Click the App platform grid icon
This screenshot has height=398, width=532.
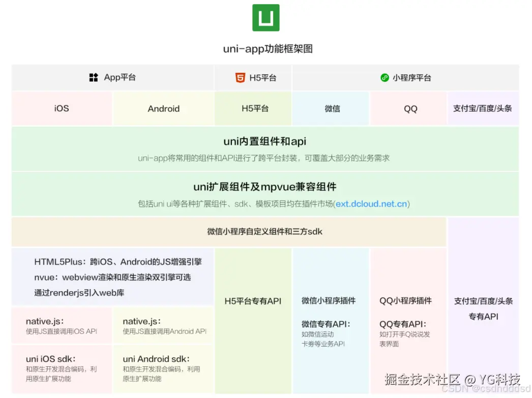94,77
